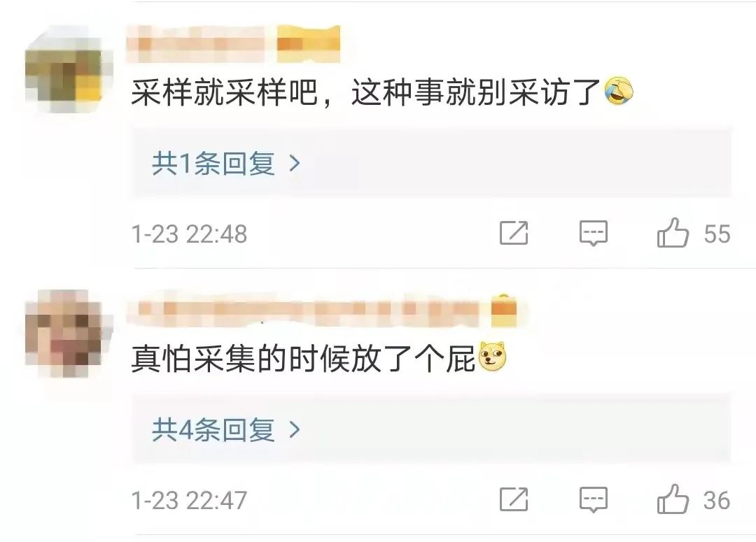Expand the 共1条回复 replies
Viewport: 756px width, 542px height.
click(213, 164)
